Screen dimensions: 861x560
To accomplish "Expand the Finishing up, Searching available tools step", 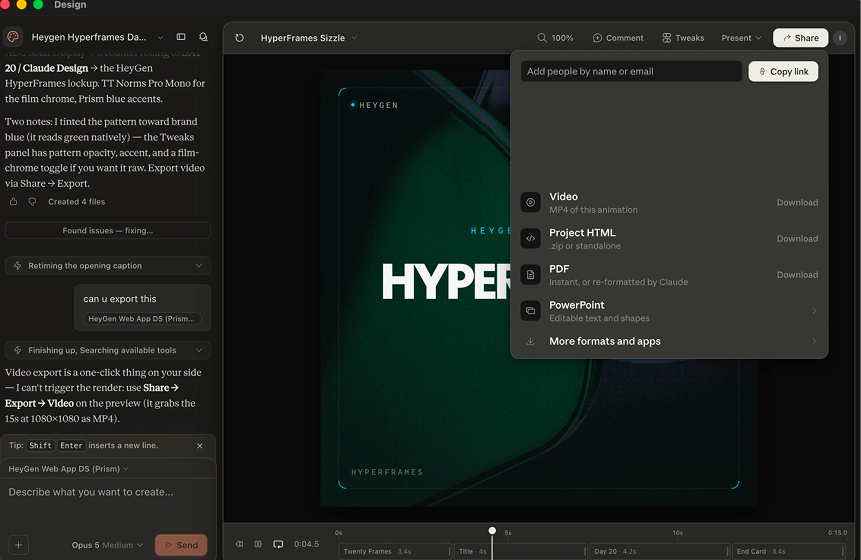I will 108,350.
